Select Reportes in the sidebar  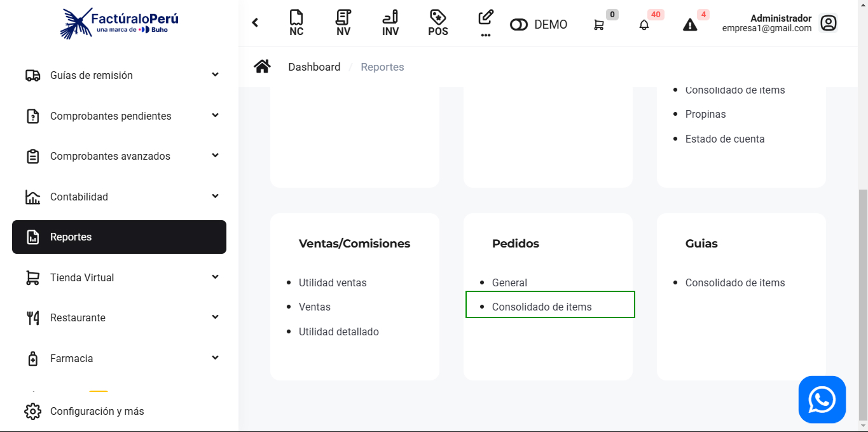[x=119, y=237]
